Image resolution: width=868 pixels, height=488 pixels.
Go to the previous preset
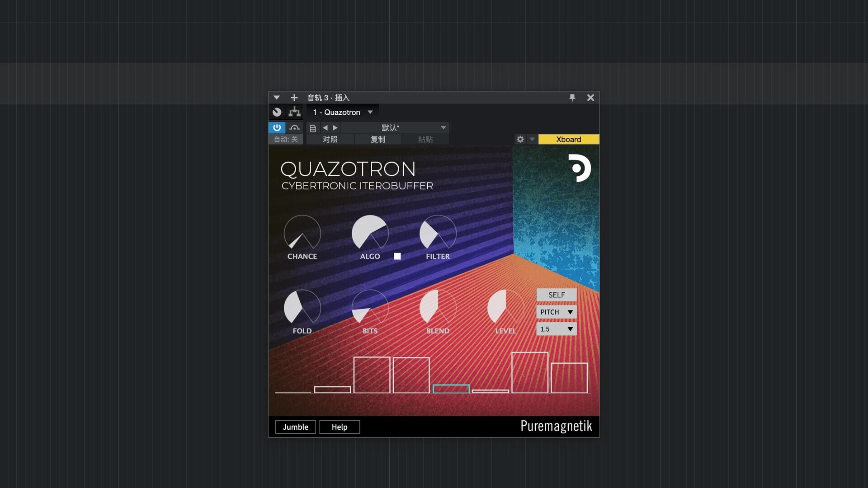click(325, 128)
